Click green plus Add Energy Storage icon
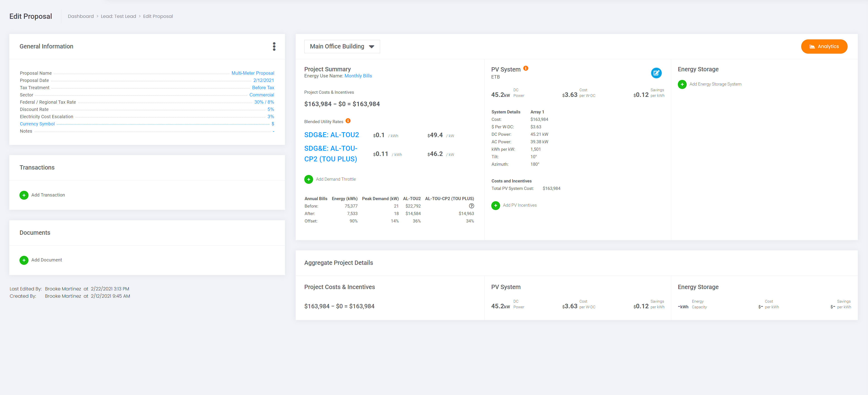This screenshot has height=395, width=868. tap(682, 84)
